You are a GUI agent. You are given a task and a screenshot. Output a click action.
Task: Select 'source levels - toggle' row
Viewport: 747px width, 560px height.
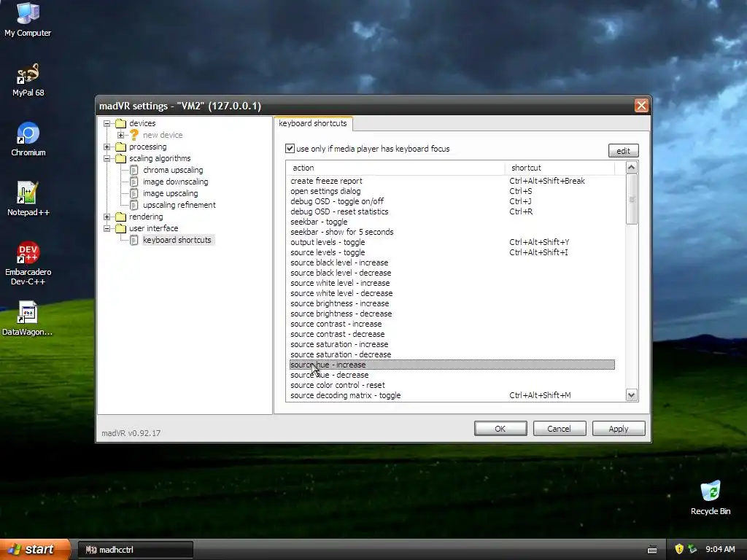click(452, 252)
